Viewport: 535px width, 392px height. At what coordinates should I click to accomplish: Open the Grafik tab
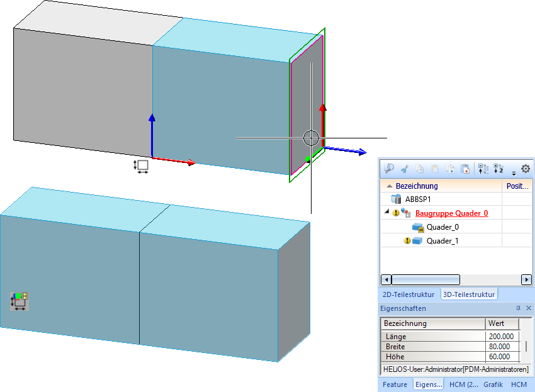pyautogui.click(x=493, y=384)
